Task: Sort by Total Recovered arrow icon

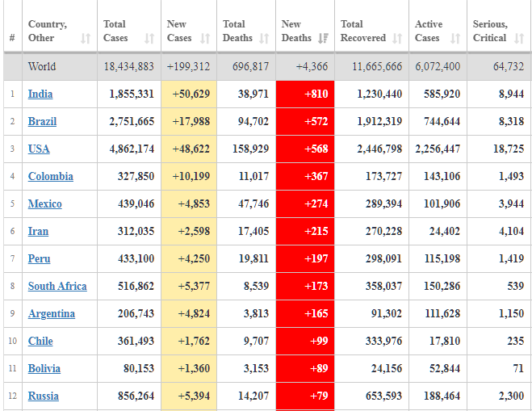Action: pos(397,38)
